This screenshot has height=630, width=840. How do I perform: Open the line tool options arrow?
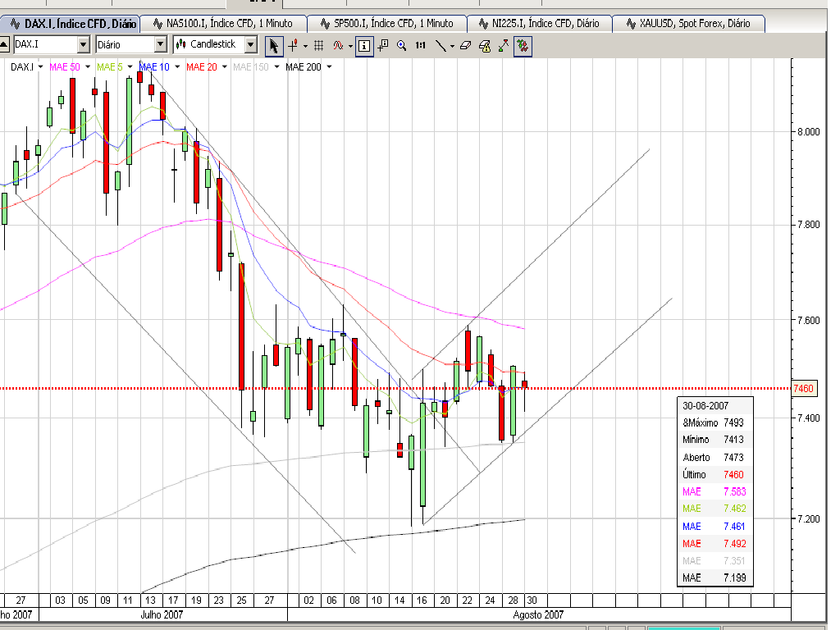click(x=453, y=46)
